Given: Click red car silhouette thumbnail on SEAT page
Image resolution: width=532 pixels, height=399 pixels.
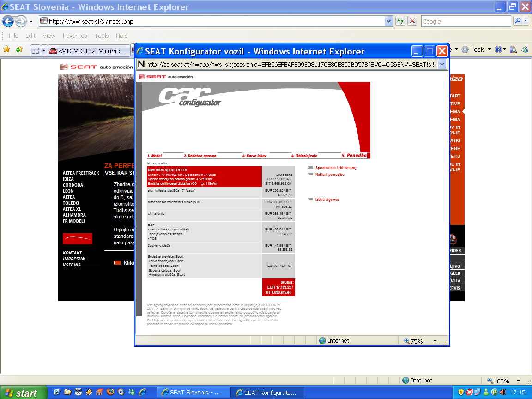Looking at the screenshot, I should coord(78,238).
